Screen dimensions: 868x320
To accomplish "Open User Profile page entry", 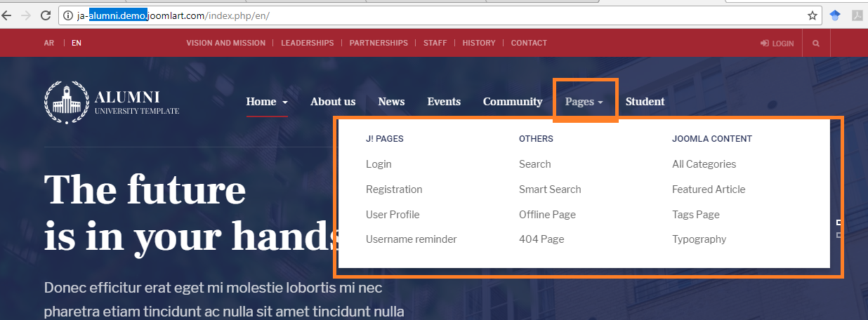I will tap(393, 215).
